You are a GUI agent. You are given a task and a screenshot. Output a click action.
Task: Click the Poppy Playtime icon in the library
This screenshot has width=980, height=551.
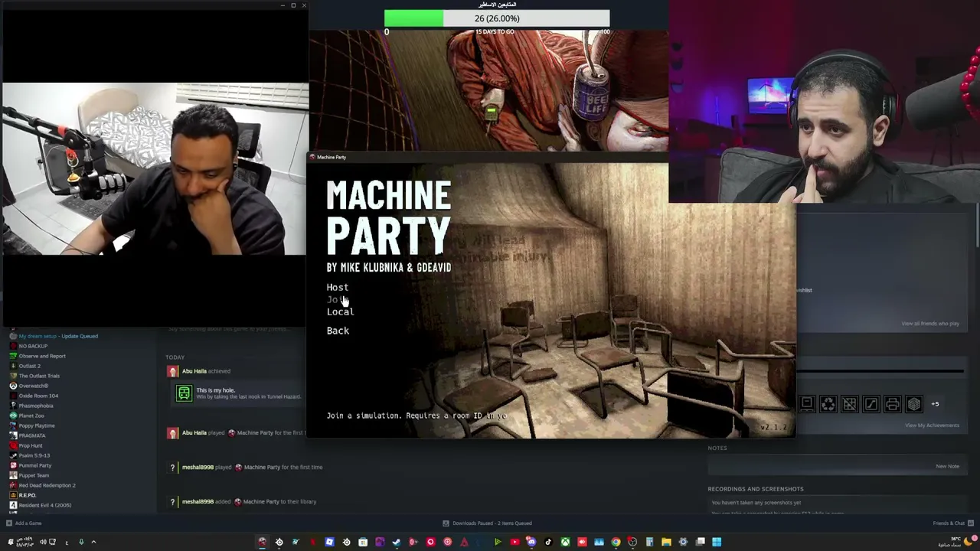[x=13, y=425]
